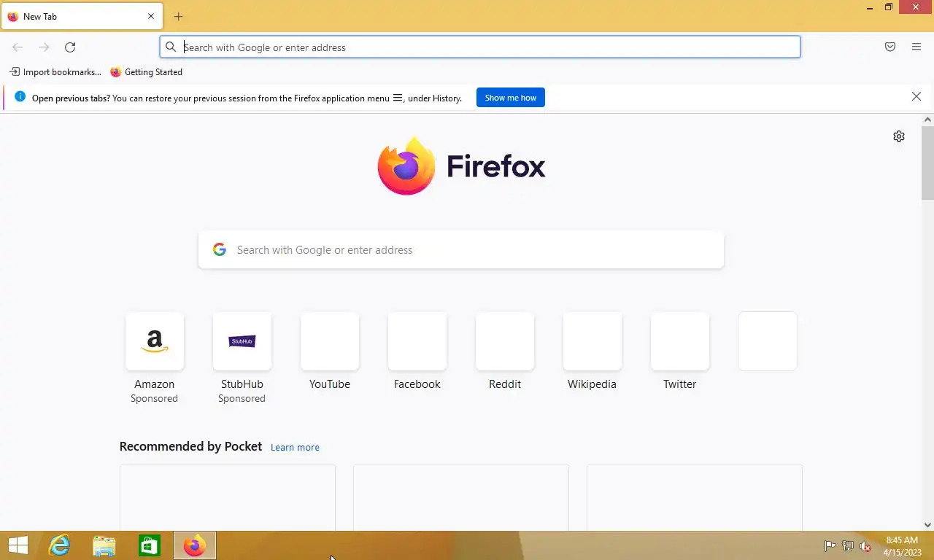Viewport: 934px width, 560px height.
Task: Open new tab personalize gear settings
Action: tap(899, 136)
